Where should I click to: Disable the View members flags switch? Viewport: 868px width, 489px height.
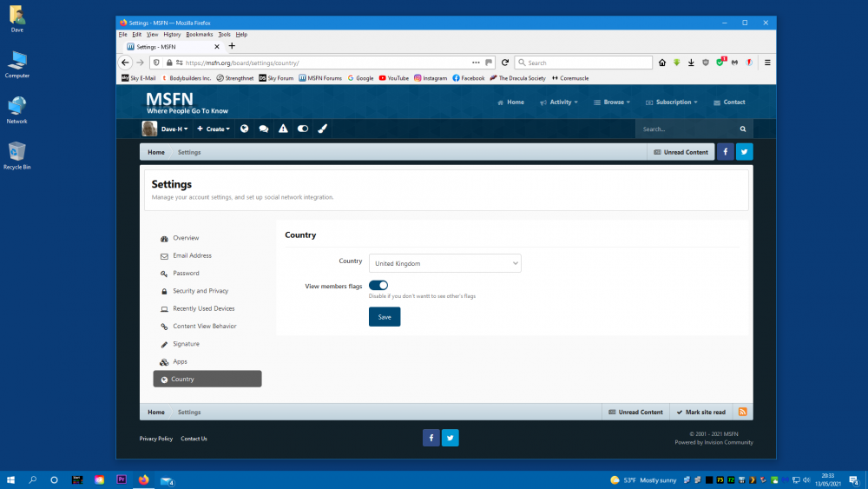tap(378, 285)
